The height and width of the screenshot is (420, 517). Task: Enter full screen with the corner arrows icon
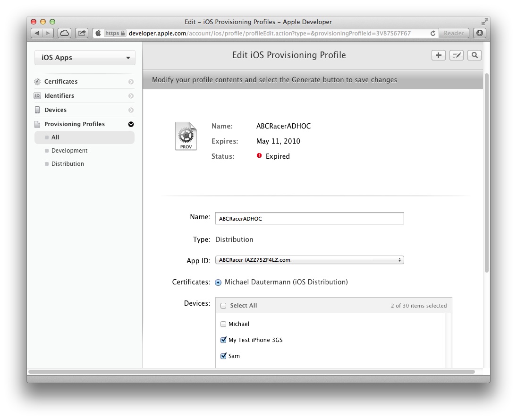coord(484,22)
